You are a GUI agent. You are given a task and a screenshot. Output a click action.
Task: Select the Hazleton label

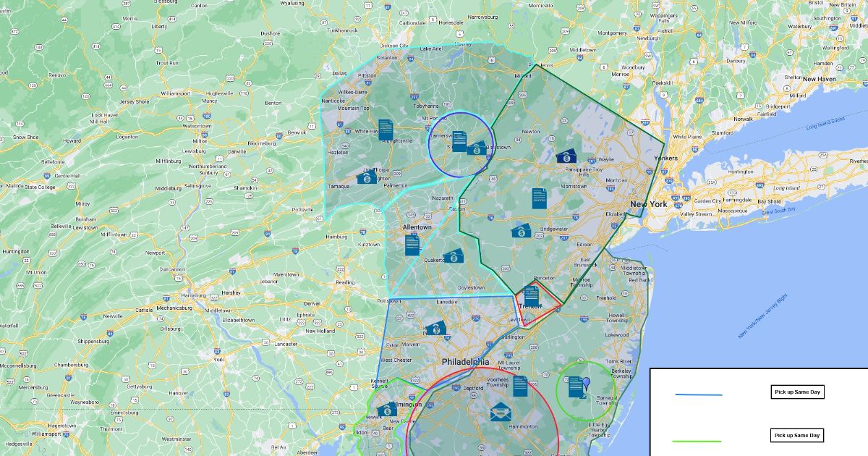(338, 153)
